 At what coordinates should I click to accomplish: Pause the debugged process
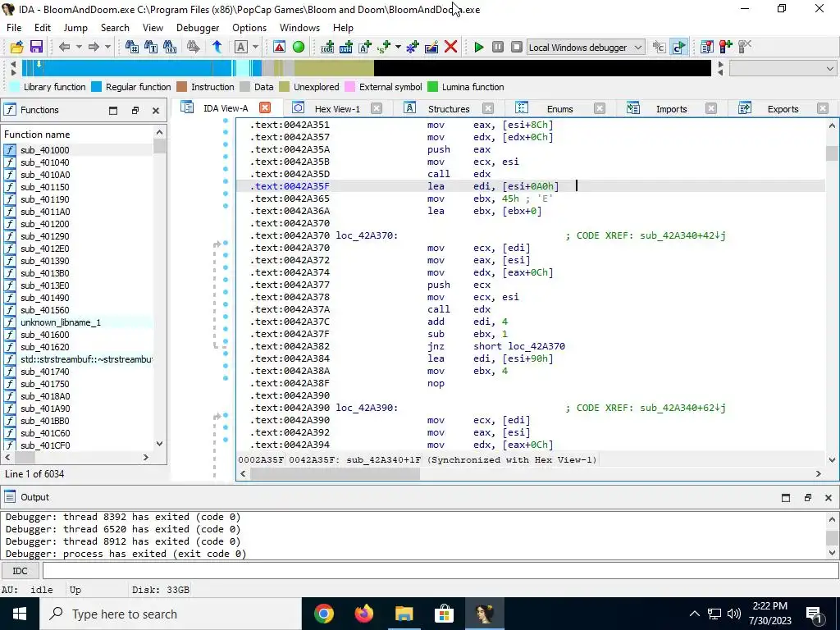click(x=498, y=47)
